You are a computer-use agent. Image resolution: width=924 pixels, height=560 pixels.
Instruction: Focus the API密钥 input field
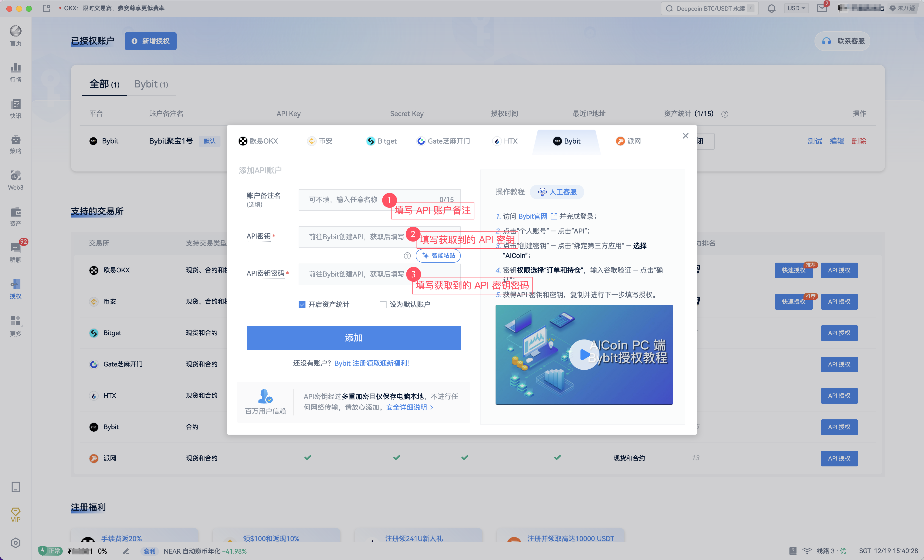[x=379, y=237]
